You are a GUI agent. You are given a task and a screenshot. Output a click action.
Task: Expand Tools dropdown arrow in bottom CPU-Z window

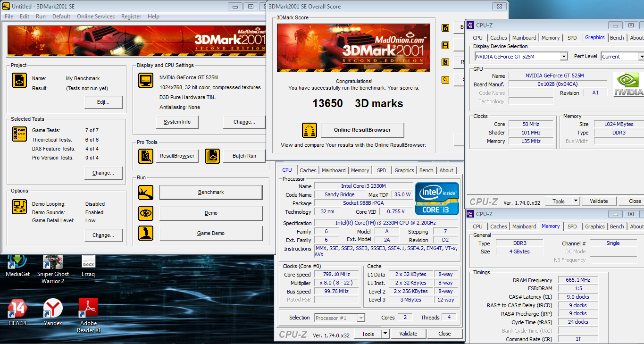(x=385, y=334)
